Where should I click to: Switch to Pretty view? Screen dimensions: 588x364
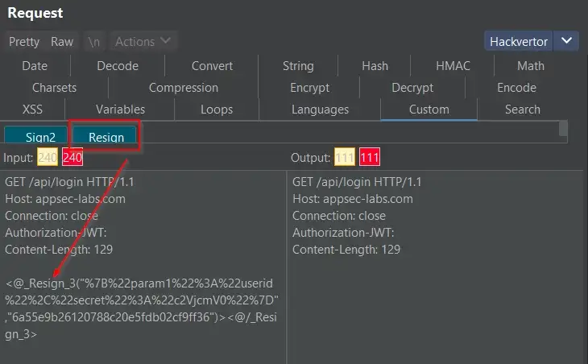tap(24, 42)
